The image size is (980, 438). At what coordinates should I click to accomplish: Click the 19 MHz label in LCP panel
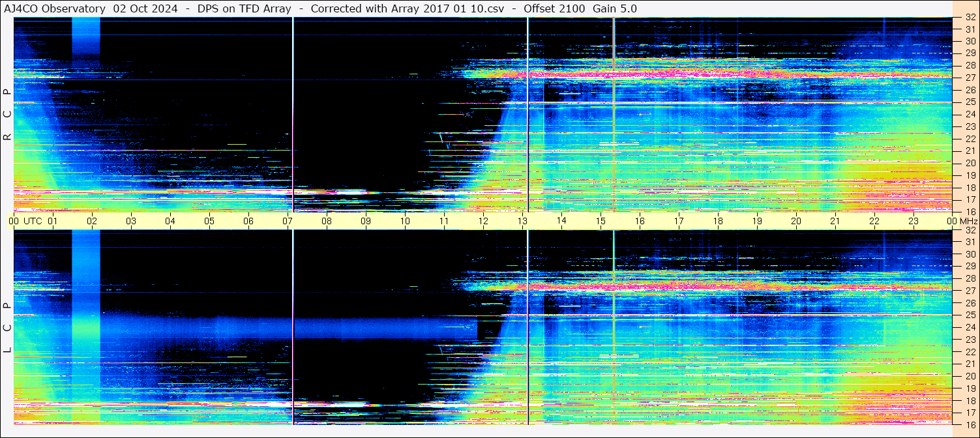tap(970, 388)
